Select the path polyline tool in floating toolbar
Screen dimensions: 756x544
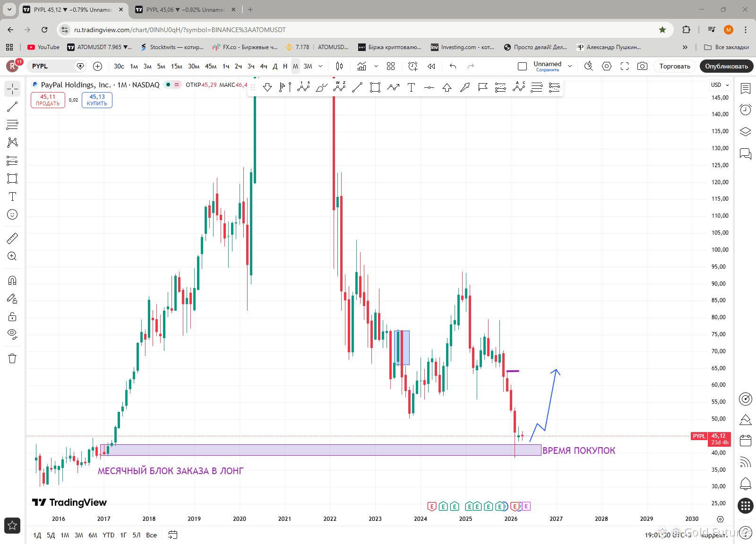393,87
